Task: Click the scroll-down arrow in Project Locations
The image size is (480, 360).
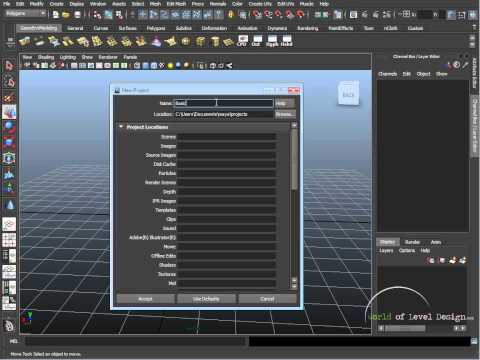Action: pos(294,286)
